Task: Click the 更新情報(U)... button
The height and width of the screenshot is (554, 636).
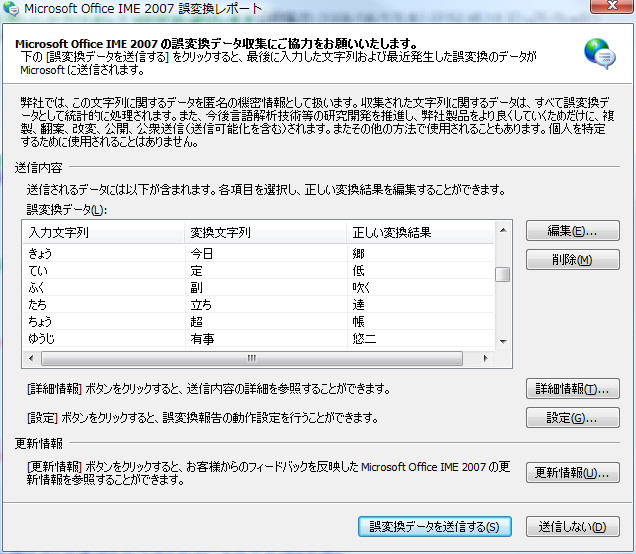Action: coord(573,472)
